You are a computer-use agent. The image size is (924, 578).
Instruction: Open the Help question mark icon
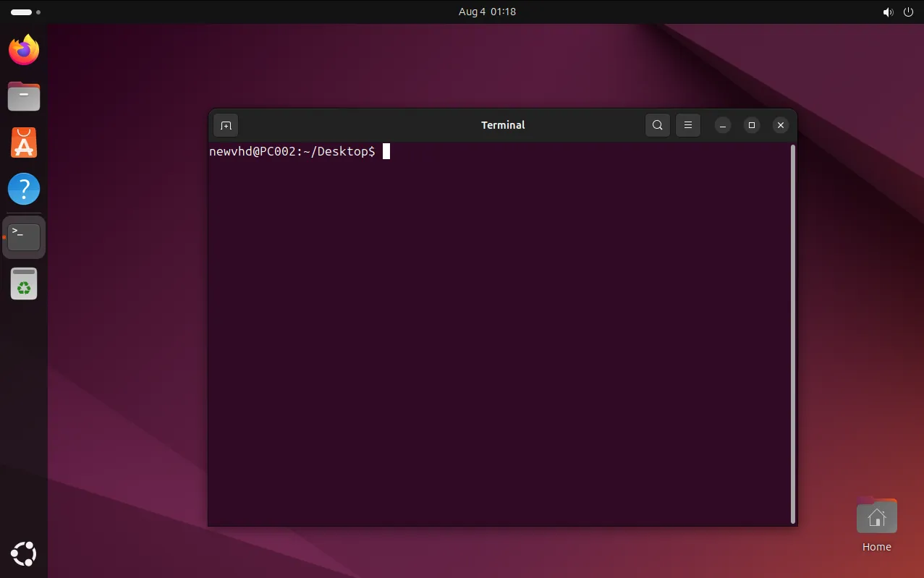tap(24, 190)
